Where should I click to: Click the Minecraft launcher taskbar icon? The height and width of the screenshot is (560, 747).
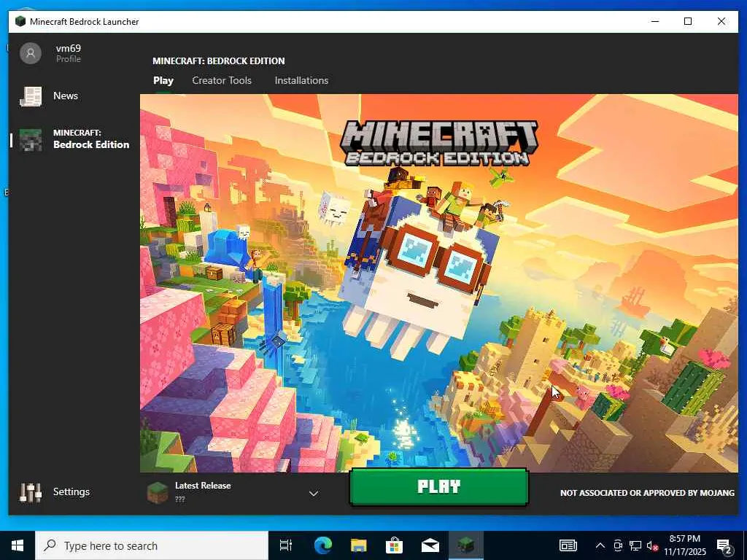coord(465,545)
